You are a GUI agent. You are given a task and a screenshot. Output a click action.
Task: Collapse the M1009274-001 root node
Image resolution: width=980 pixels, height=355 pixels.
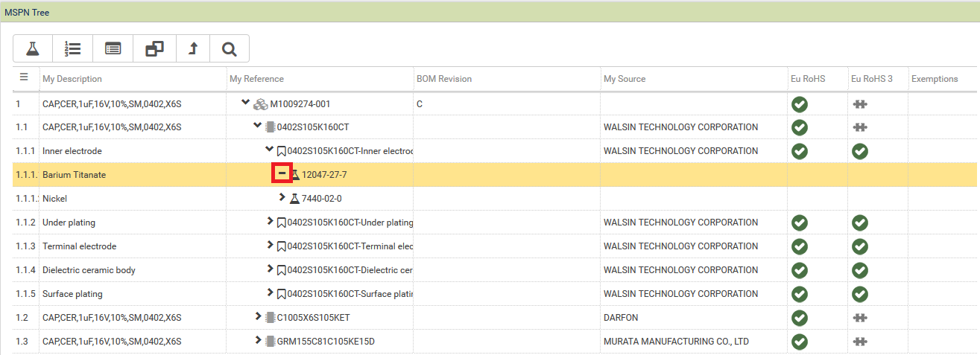(x=246, y=103)
